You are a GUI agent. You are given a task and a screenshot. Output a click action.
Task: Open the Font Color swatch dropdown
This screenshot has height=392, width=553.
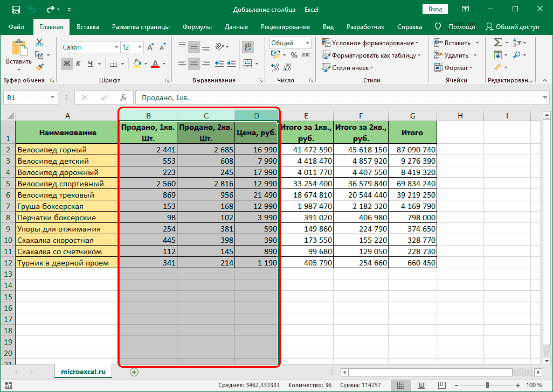point(163,64)
